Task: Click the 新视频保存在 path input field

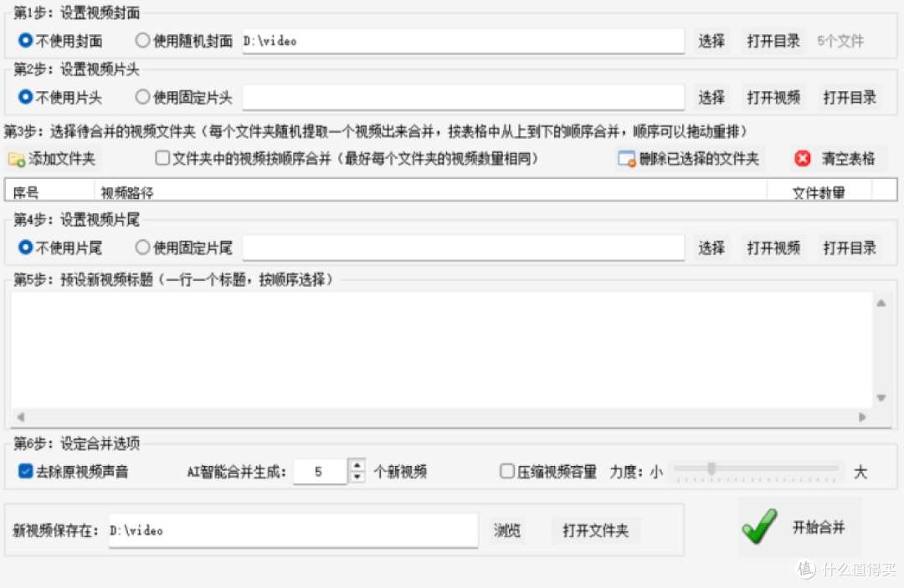Action: (x=294, y=530)
